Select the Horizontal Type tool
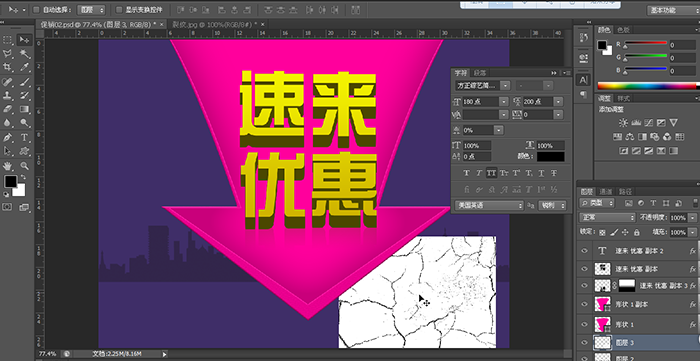The width and height of the screenshot is (700, 361). point(24,137)
